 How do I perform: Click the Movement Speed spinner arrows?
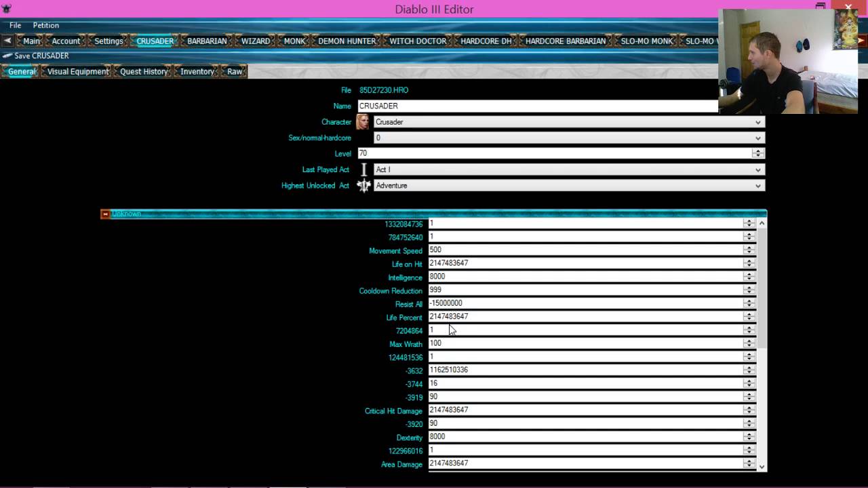tap(749, 250)
